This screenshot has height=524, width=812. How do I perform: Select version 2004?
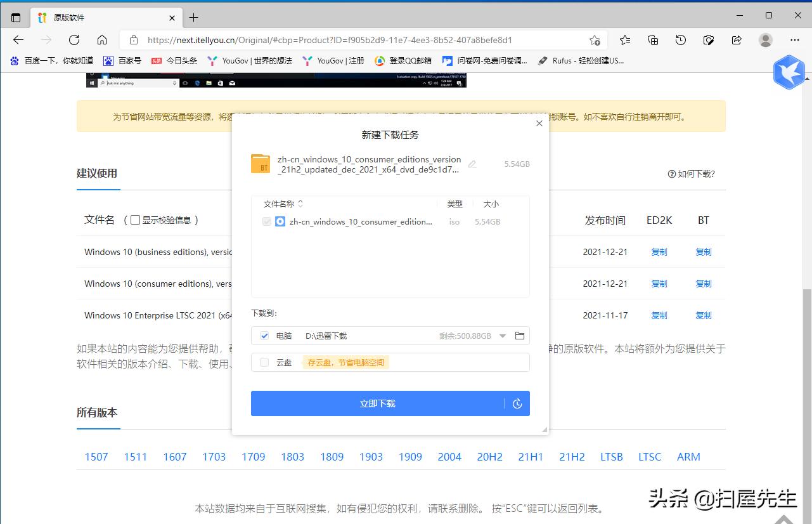pos(449,457)
